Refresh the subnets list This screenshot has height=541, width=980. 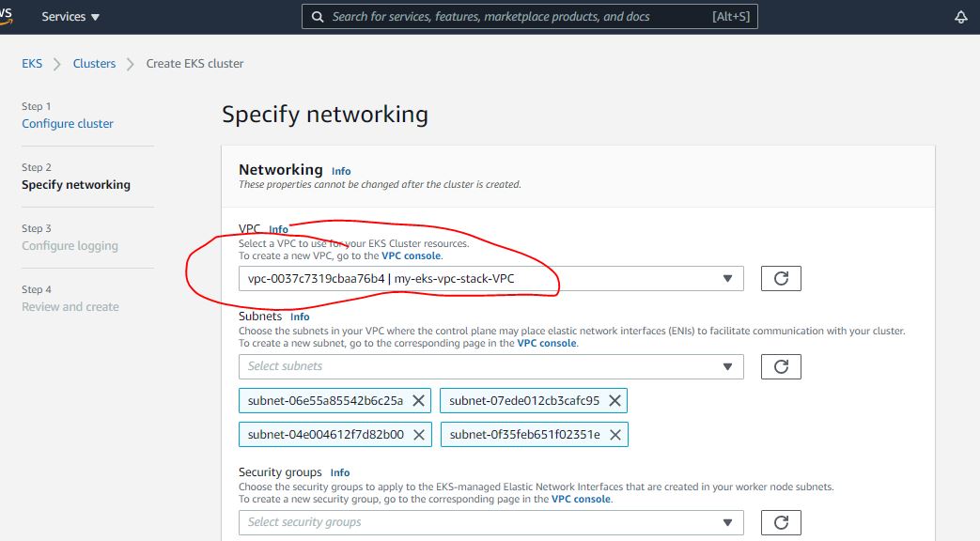pos(780,366)
